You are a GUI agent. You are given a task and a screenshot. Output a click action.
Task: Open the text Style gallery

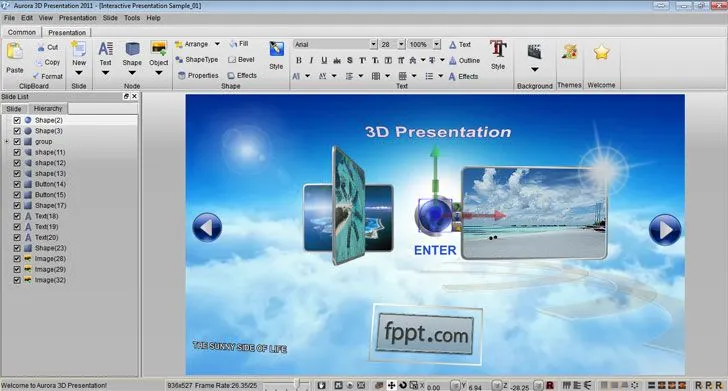(x=498, y=56)
